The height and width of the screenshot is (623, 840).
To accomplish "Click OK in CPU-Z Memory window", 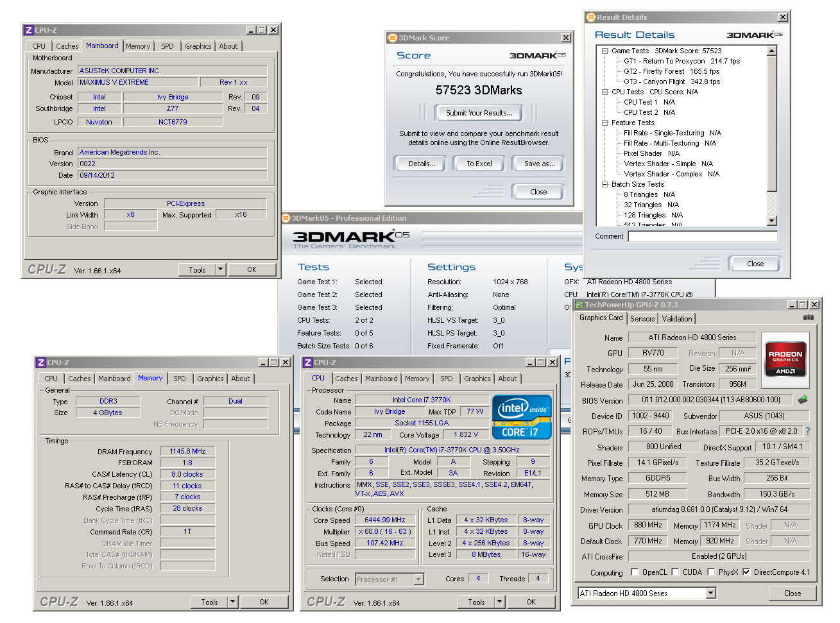I will (x=264, y=602).
